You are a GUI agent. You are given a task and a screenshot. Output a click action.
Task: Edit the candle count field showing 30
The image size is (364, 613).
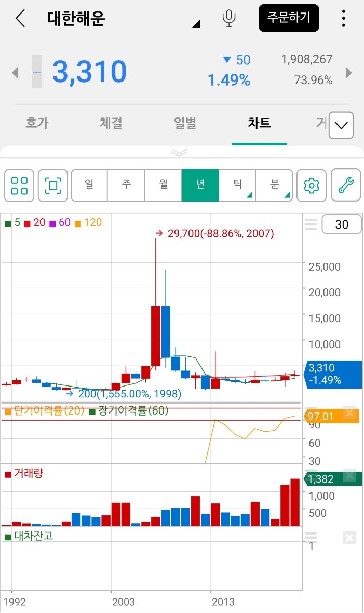341,224
